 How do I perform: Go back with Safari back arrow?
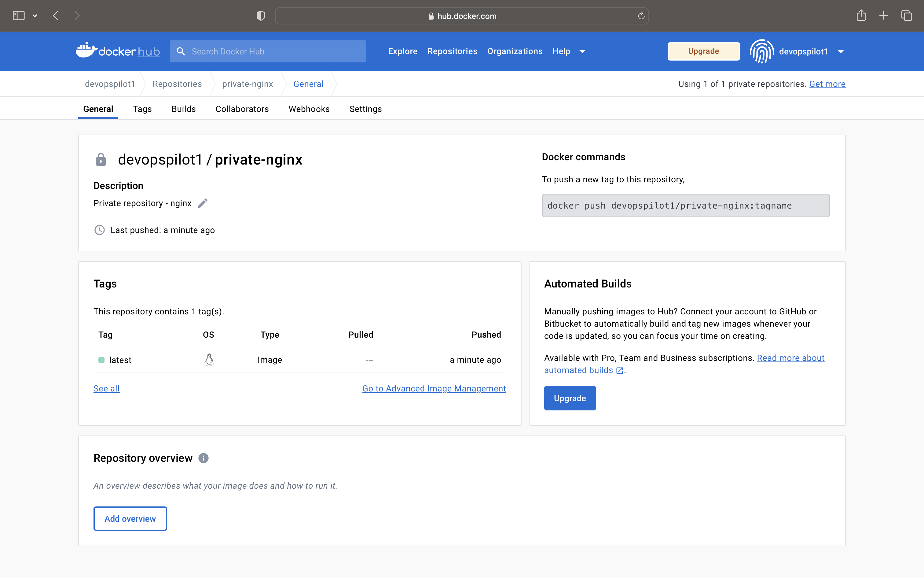[x=56, y=16]
